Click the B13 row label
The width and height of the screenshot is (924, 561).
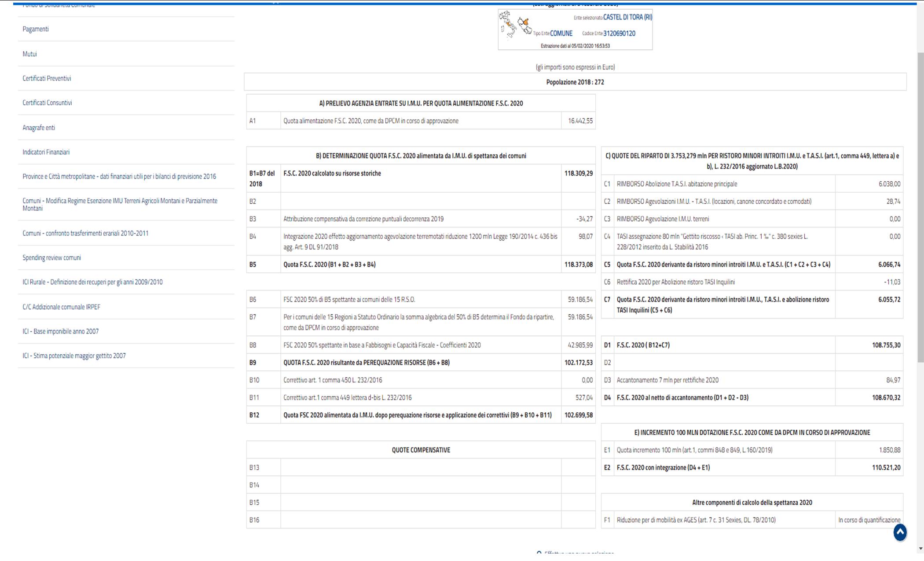254,468
